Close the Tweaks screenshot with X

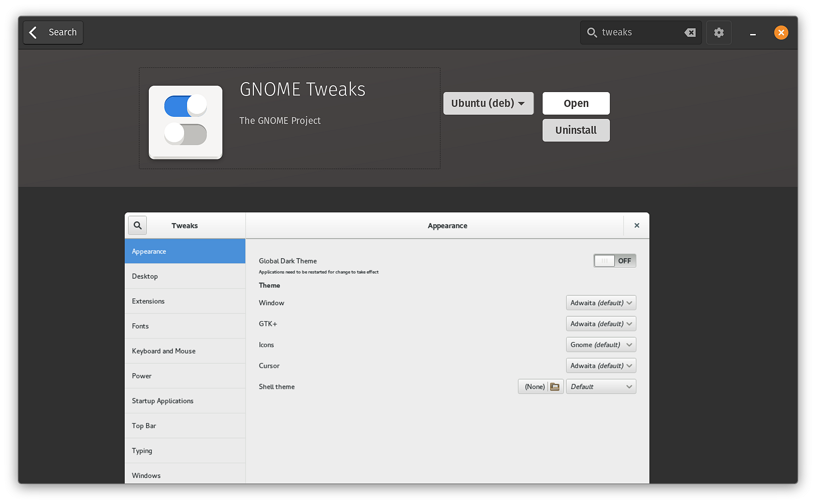[x=636, y=225]
